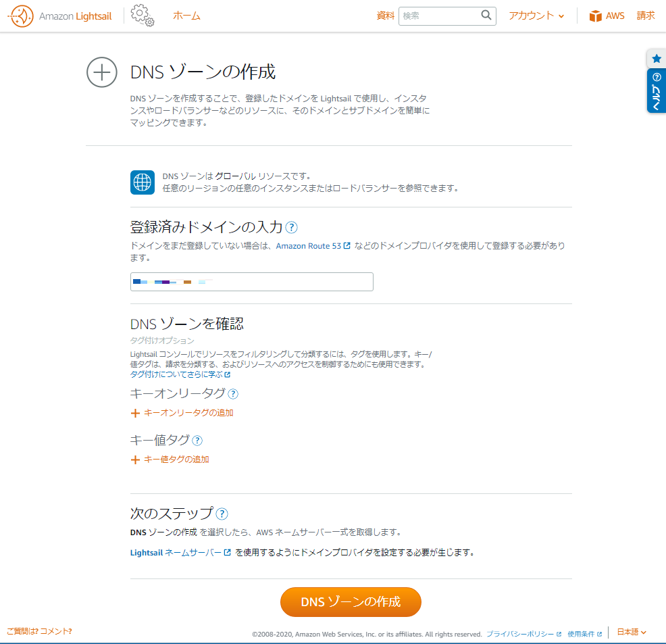
Task: Open the Lightsail ネームサーバー link
Action: pyautogui.click(x=180, y=553)
